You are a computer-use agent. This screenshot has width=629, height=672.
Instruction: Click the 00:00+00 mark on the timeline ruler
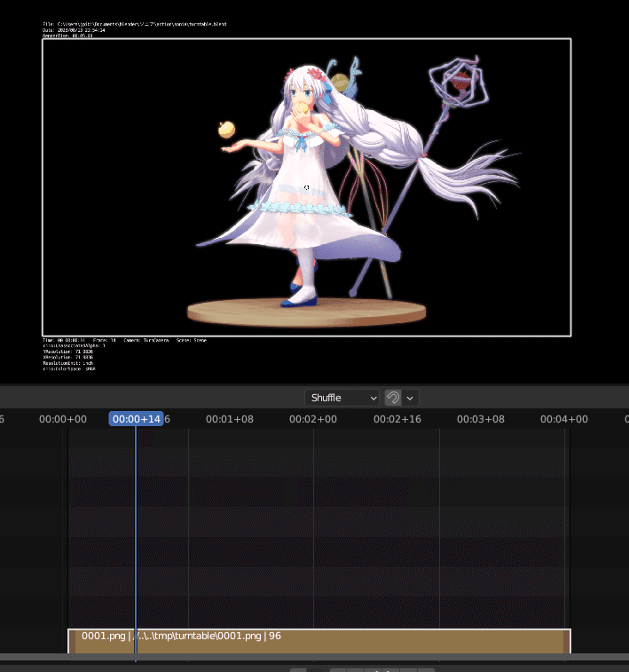click(x=63, y=419)
